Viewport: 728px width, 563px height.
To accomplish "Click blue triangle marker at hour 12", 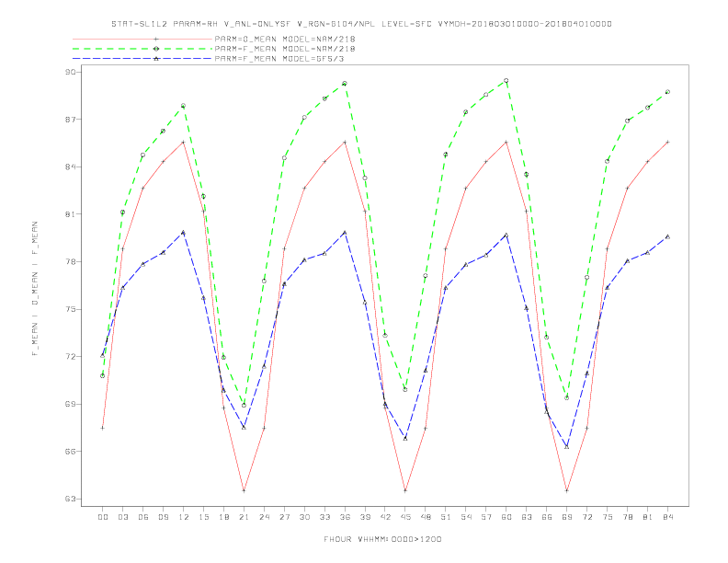I will coord(184,232).
